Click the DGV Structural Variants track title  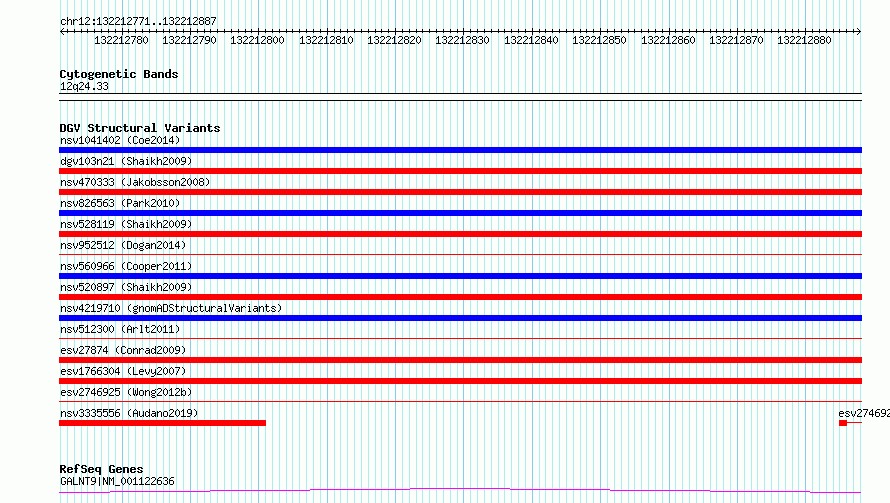pos(140,128)
